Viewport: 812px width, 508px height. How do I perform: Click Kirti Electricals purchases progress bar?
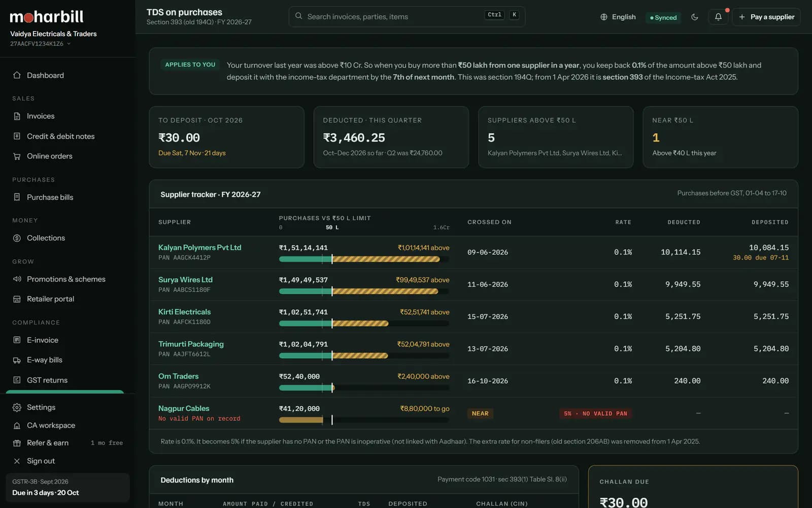click(x=364, y=324)
